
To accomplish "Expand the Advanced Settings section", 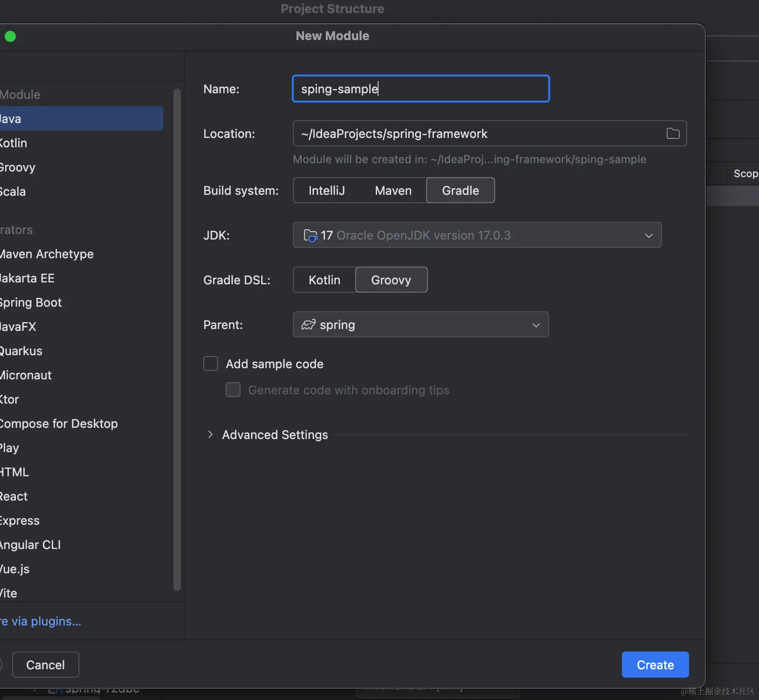I will click(211, 435).
